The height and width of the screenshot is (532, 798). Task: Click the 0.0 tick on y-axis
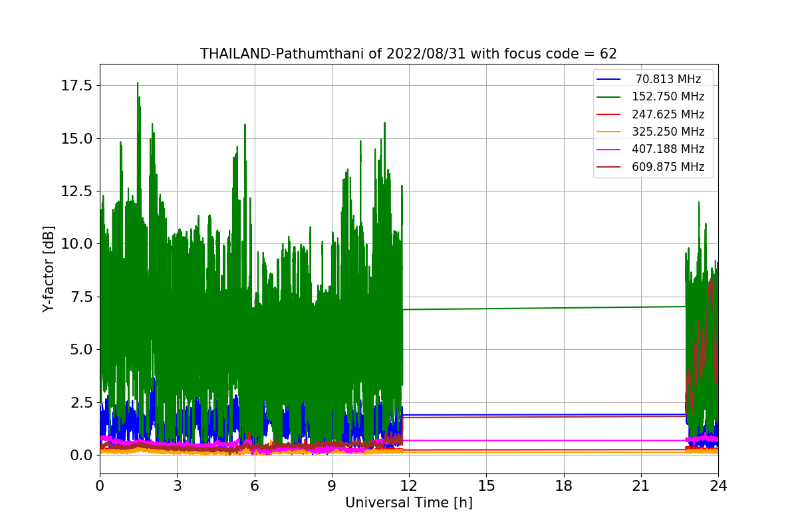[x=81, y=455]
